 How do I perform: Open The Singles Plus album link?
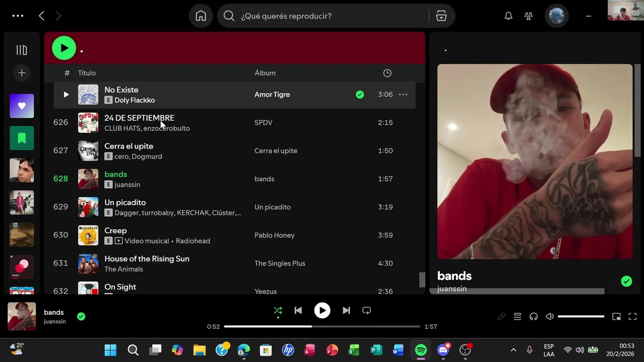point(280,263)
